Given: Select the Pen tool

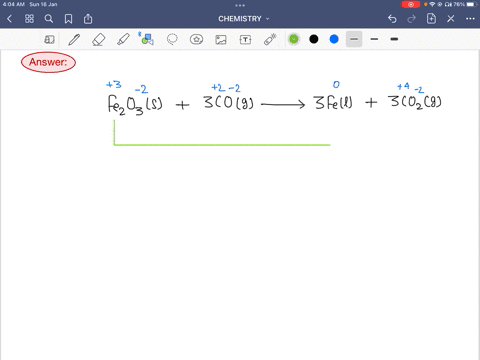Looking at the screenshot, I should click(74, 39).
